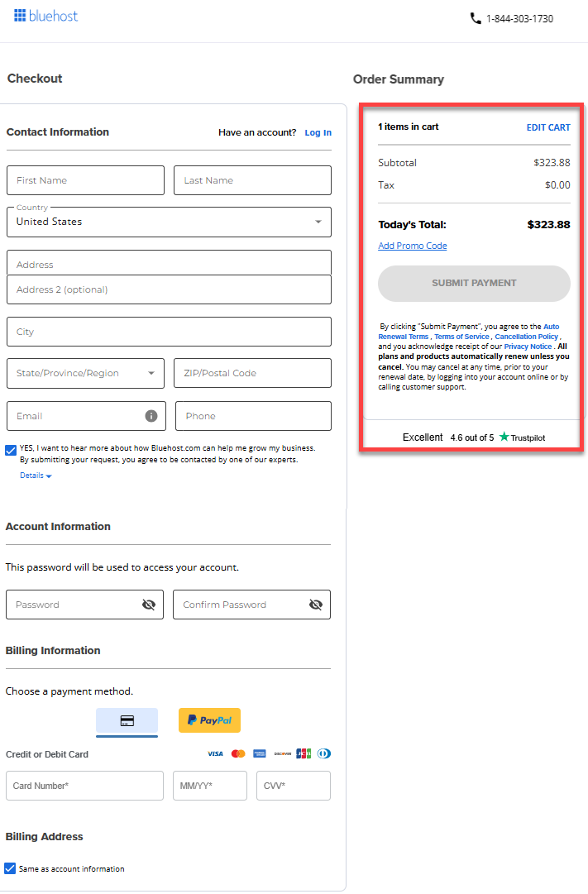Click the Visa card icon
This screenshot has height=894, width=588.
215,753
